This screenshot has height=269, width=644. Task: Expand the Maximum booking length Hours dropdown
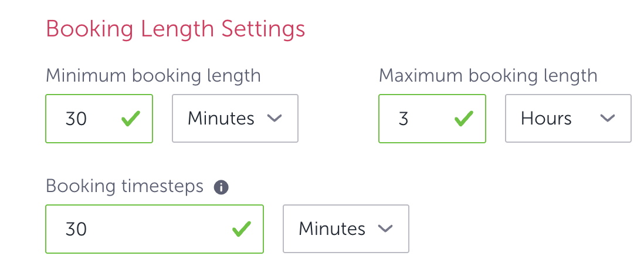tap(568, 119)
